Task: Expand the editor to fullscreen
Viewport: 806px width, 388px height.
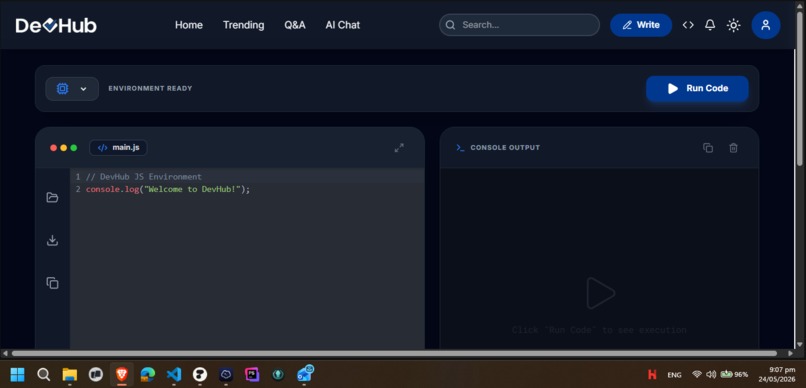Action: (x=399, y=147)
